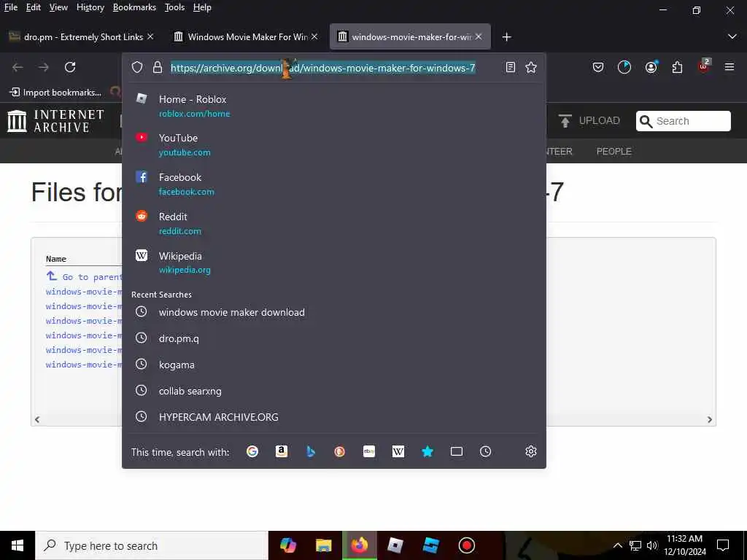Open the Extensions puzzle icon
Image resolution: width=747 pixels, height=560 pixels.
click(677, 67)
